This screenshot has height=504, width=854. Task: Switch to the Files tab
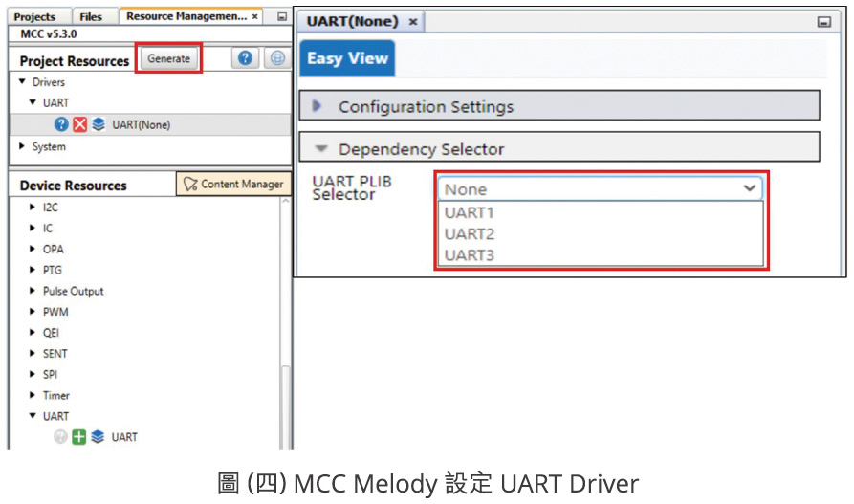(91, 16)
